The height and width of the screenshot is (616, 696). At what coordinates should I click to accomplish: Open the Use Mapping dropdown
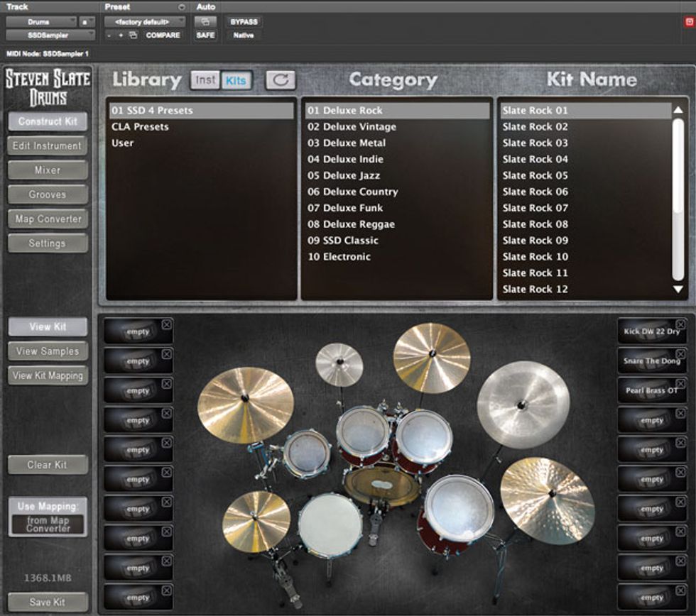pos(48,524)
